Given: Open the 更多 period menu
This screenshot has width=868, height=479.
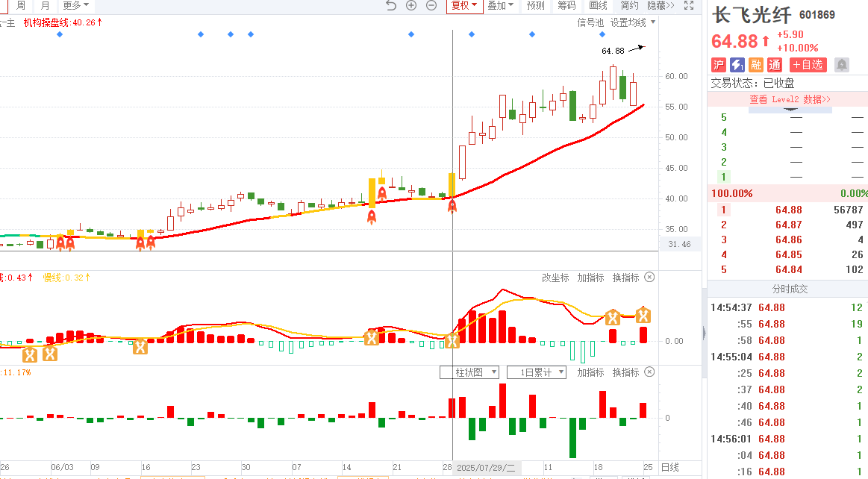Looking at the screenshot, I should tap(75, 5).
